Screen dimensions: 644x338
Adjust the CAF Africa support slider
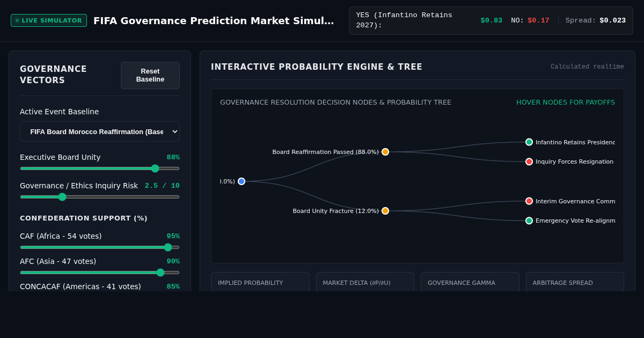(100, 247)
